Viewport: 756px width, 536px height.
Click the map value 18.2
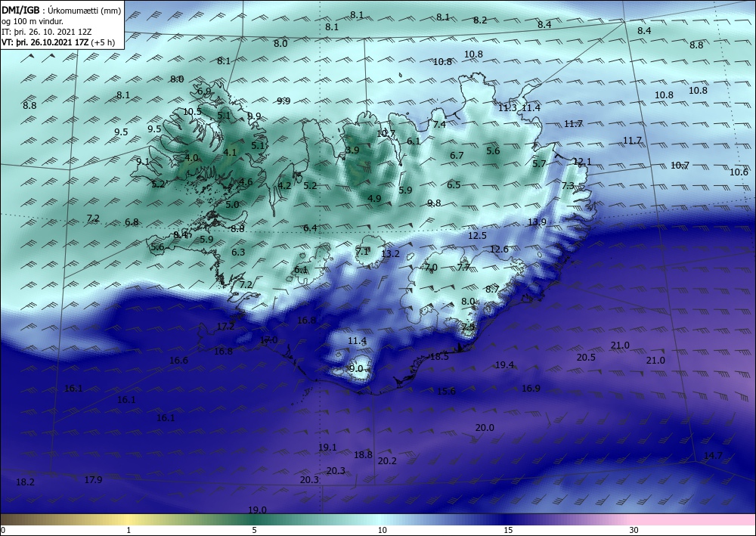coord(25,482)
